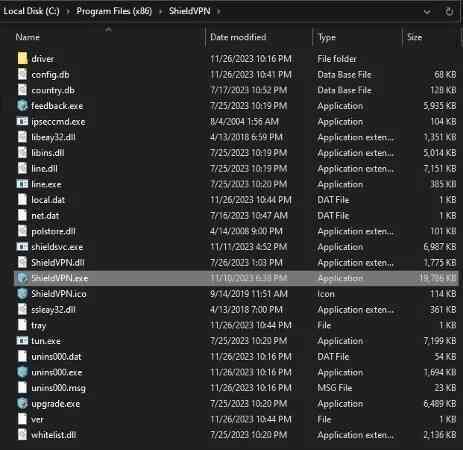The width and height of the screenshot is (463, 450).
Task: Expand the chevron after ShieldVPN breadcrumb
Action: pyautogui.click(x=219, y=12)
